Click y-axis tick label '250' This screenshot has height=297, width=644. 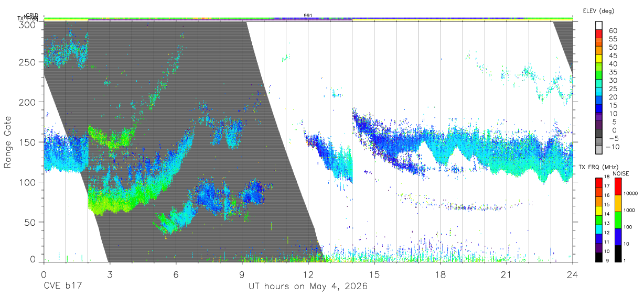tap(27, 62)
